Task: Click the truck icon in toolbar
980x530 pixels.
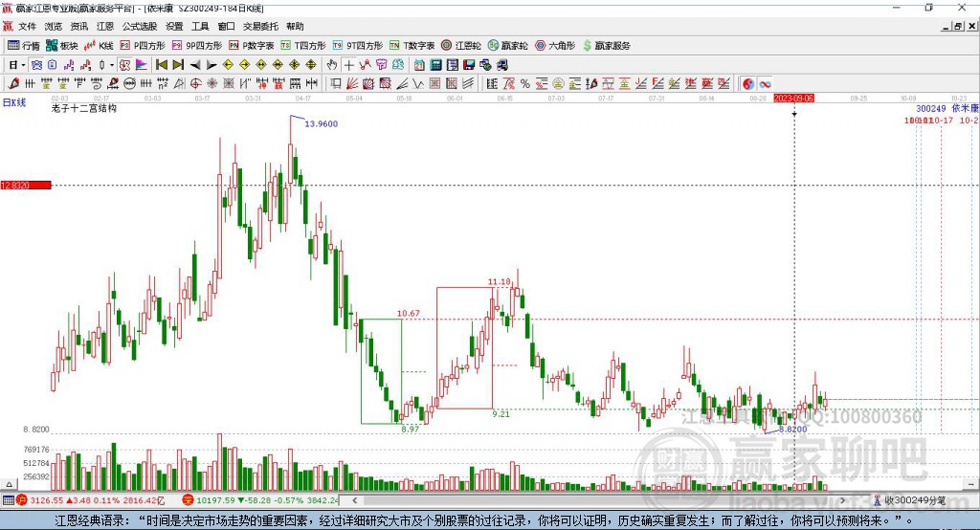Action: [x=501, y=64]
